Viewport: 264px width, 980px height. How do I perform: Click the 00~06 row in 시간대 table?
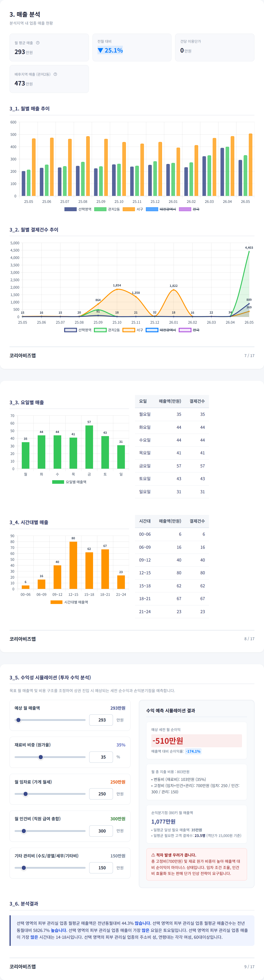[172, 534]
